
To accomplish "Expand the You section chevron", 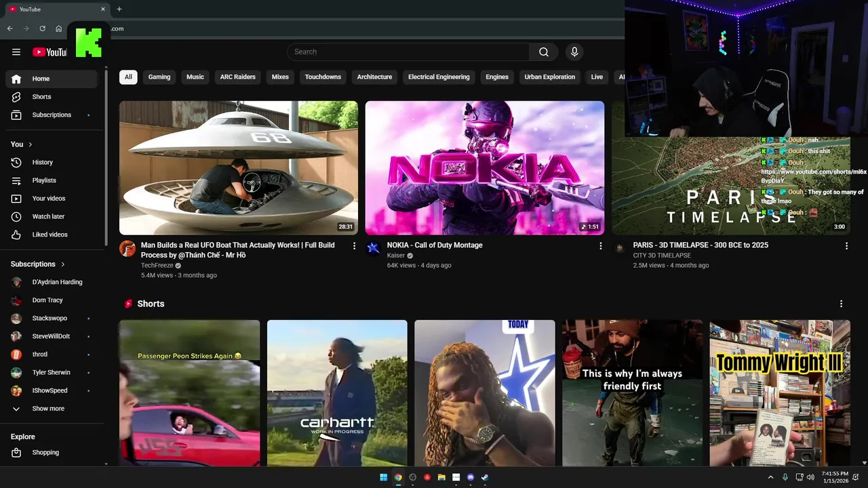I will (x=31, y=144).
